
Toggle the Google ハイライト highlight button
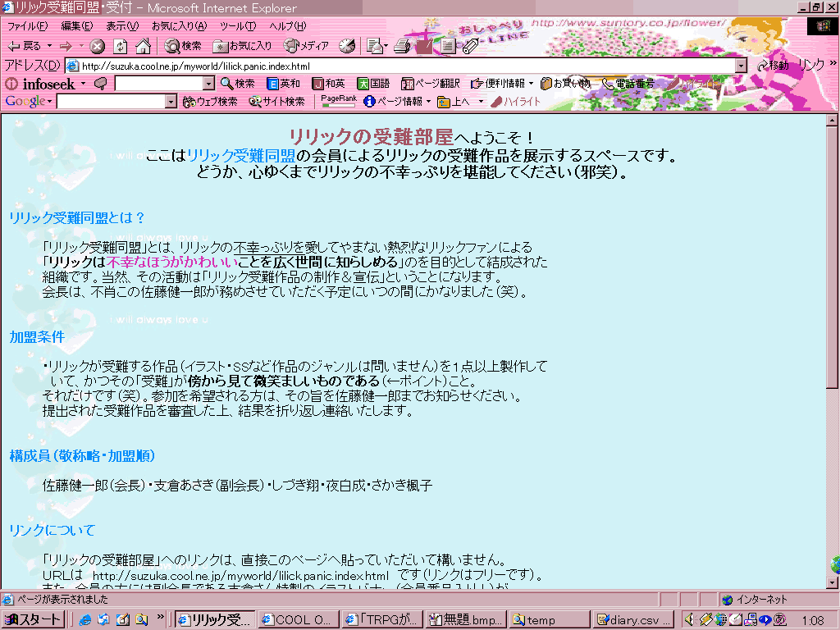tap(516, 102)
